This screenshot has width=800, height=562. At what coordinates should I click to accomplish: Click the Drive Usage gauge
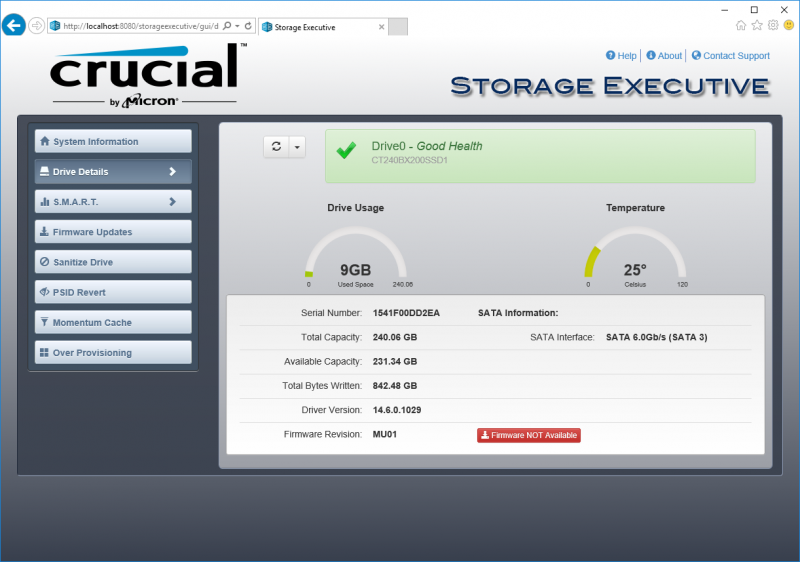click(356, 257)
